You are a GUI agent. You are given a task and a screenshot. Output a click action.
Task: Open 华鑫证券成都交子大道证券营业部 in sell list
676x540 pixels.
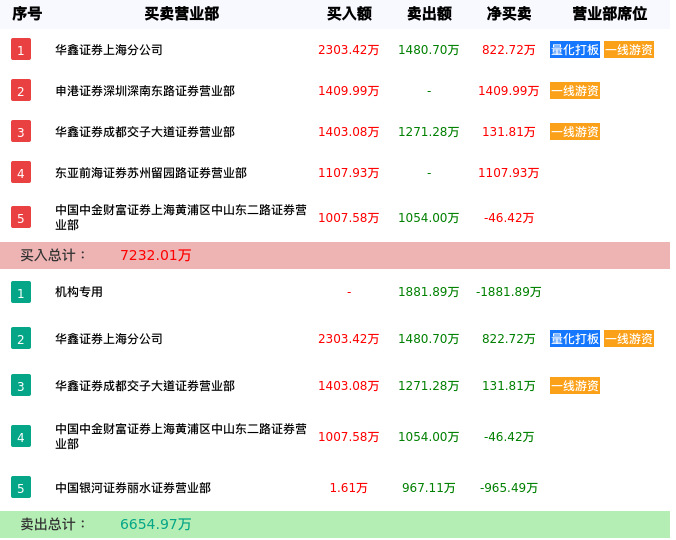(x=145, y=386)
